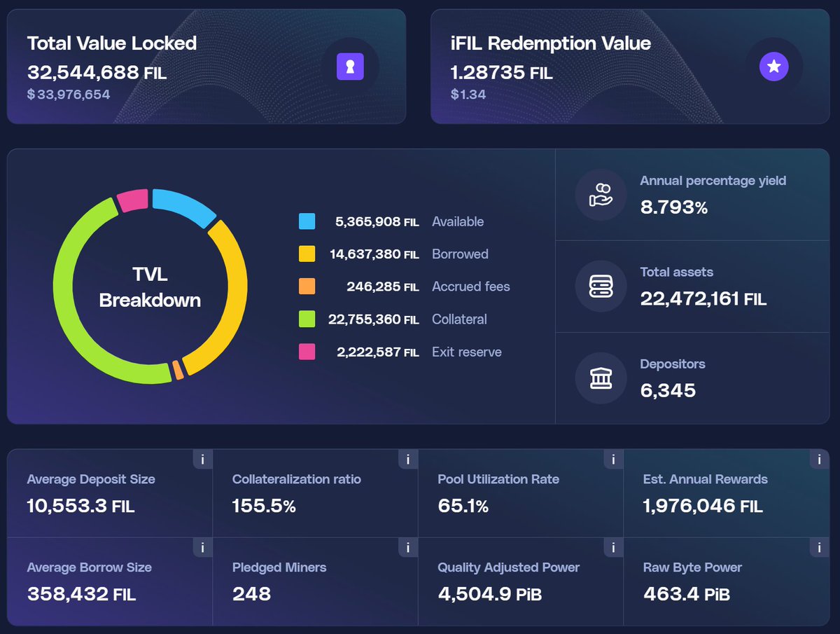The height and width of the screenshot is (634, 840).
Task: Select the blue Available legend swatch
Action: click(x=307, y=221)
